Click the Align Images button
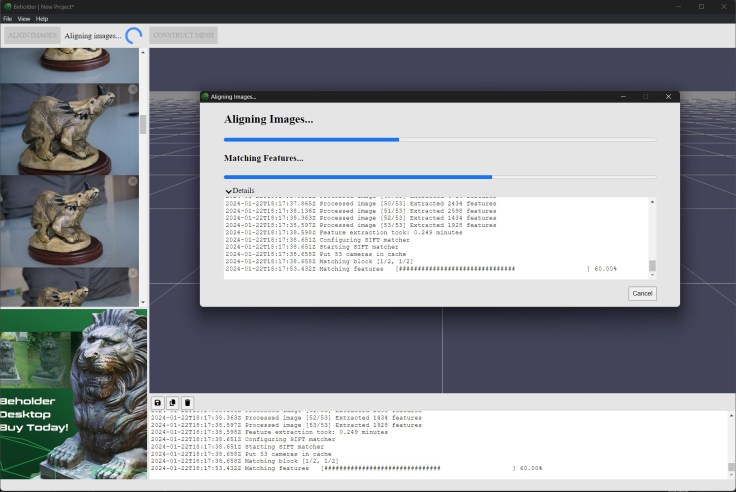This screenshot has width=736, height=492. click(x=32, y=36)
